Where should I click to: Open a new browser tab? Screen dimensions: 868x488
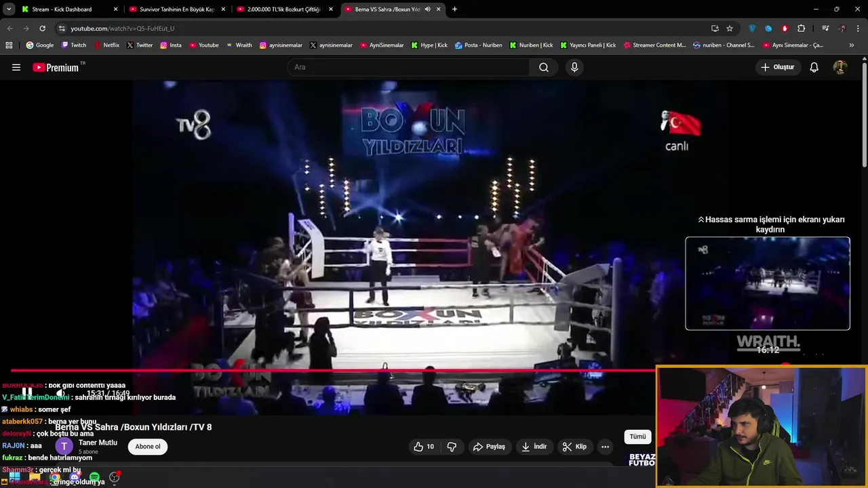(454, 9)
